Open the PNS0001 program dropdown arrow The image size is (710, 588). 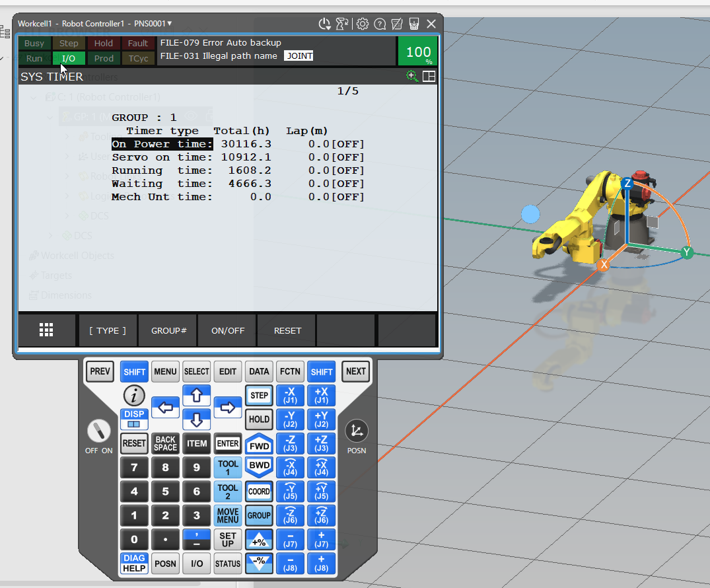pos(170,23)
